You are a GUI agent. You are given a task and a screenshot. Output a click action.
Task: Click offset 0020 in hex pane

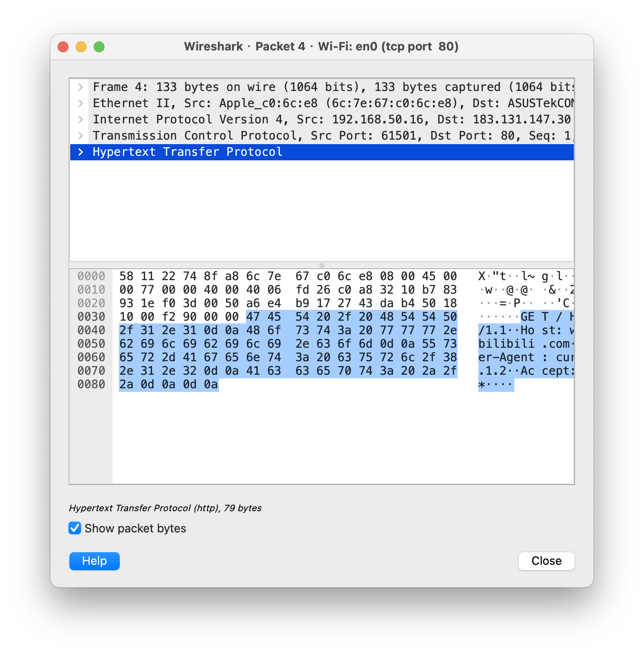(x=91, y=303)
